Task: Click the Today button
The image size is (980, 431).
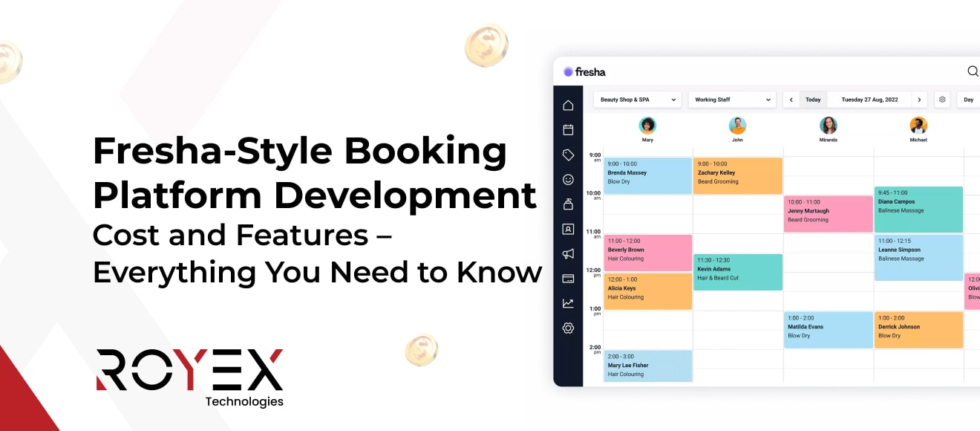Action: [813, 100]
